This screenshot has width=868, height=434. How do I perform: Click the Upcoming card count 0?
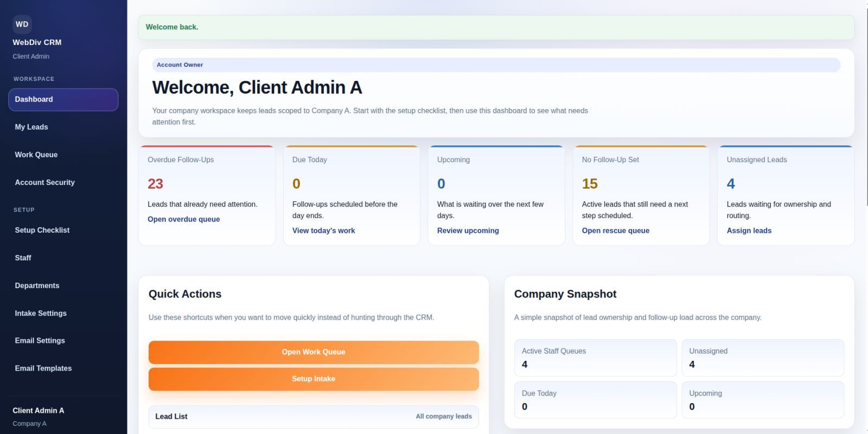pos(441,184)
